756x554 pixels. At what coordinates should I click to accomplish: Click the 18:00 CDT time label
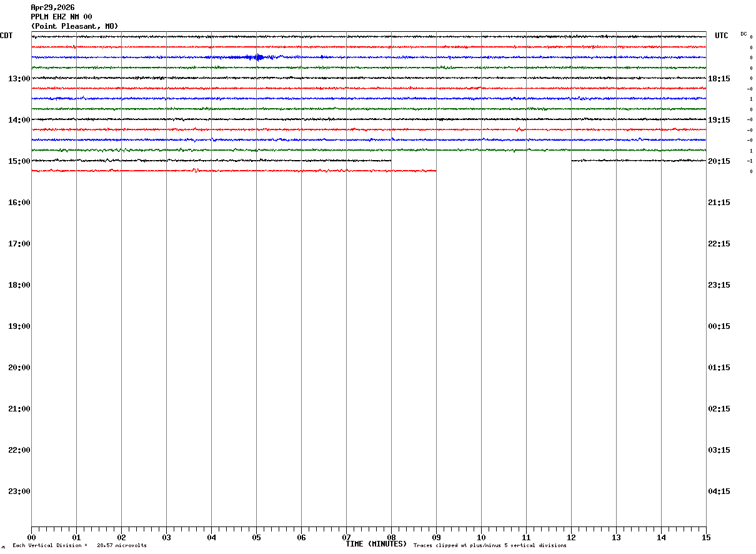click(19, 285)
